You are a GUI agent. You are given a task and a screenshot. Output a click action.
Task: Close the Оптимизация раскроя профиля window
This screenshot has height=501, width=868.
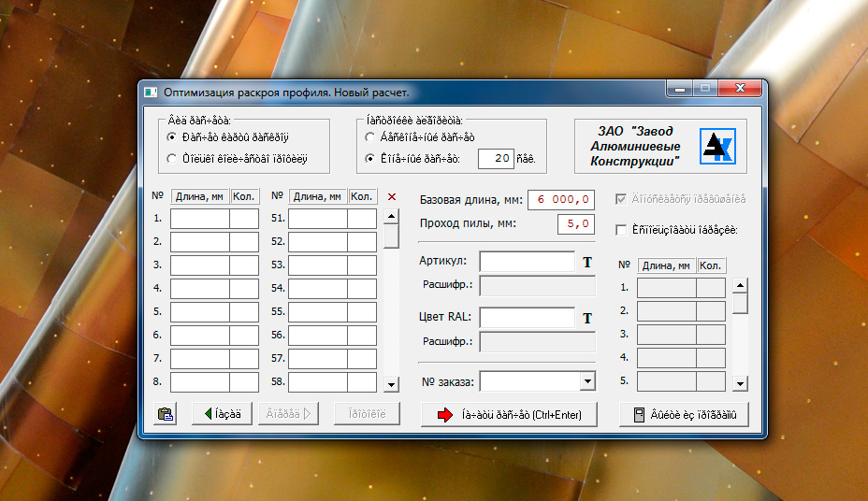point(740,89)
